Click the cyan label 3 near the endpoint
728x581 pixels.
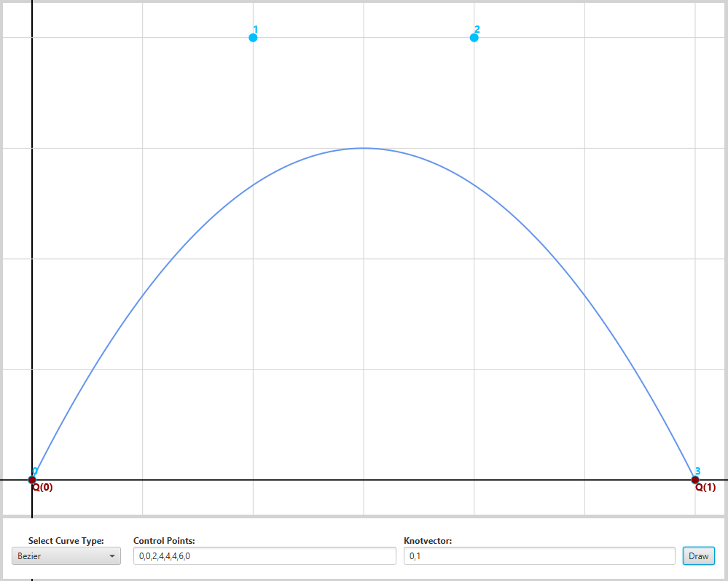697,471
